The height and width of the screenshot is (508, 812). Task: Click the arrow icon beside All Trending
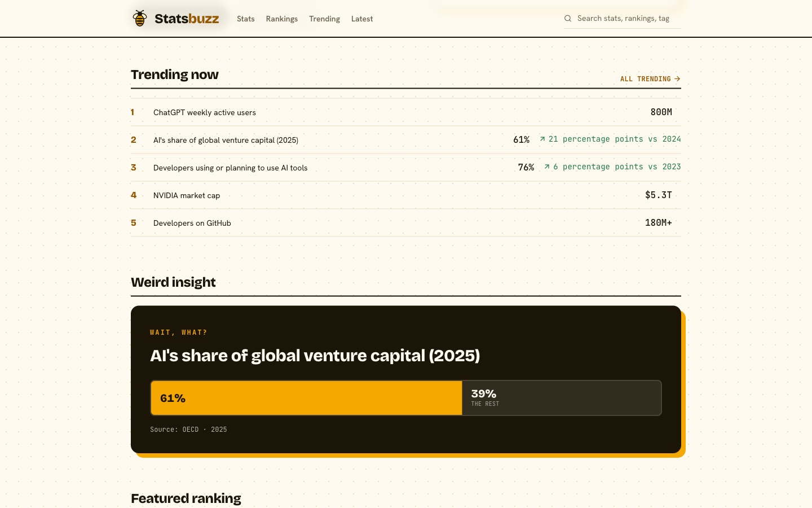677,79
